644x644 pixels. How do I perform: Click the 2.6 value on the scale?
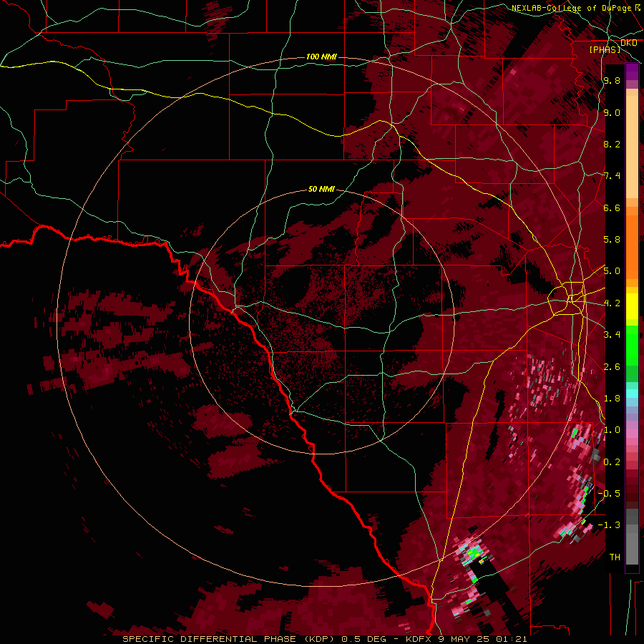(612, 367)
